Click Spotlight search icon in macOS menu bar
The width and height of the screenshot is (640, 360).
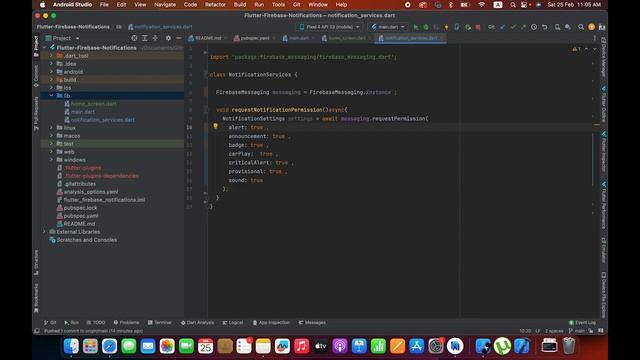point(513,5)
